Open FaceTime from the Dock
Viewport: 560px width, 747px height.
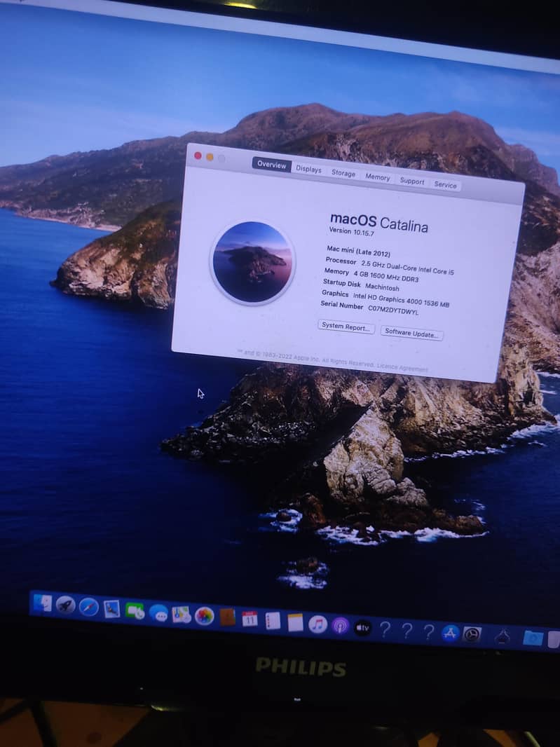point(135,611)
